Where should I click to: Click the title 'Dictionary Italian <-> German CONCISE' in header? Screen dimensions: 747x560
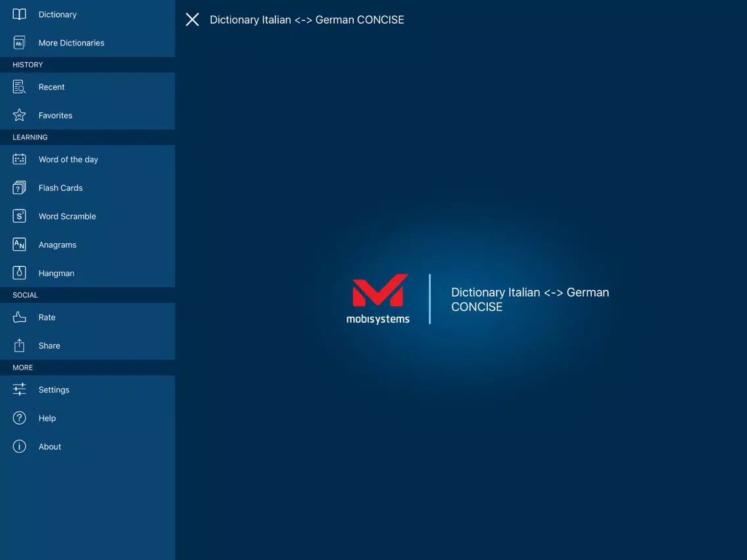pyautogui.click(x=307, y=20)
